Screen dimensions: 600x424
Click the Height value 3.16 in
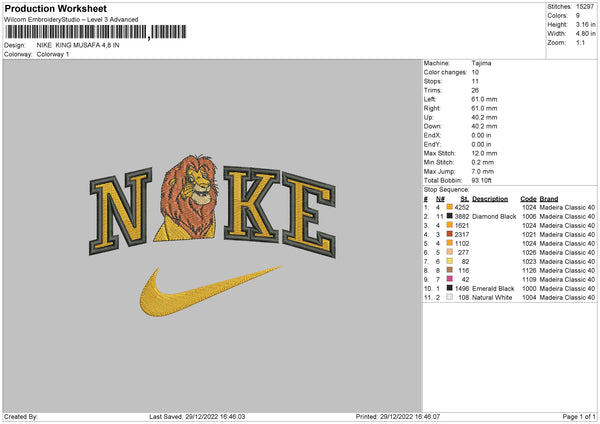pyautogui.click(x=585, y=24)
